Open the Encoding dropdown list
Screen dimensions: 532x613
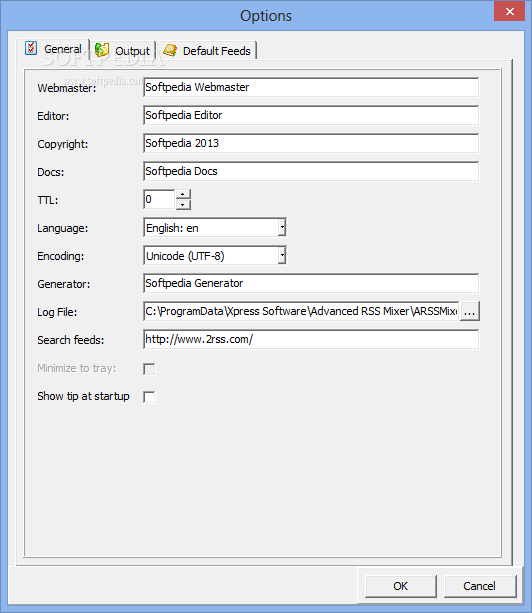(282, 256)
